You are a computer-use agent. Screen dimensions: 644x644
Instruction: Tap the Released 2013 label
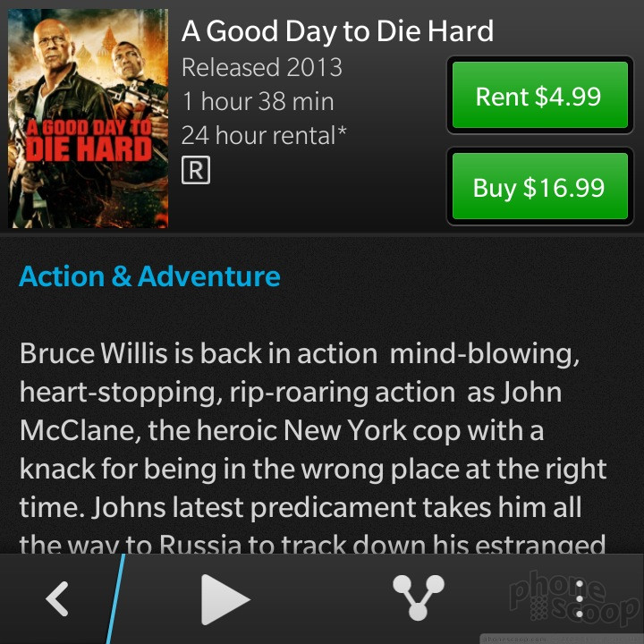point(262,67)
